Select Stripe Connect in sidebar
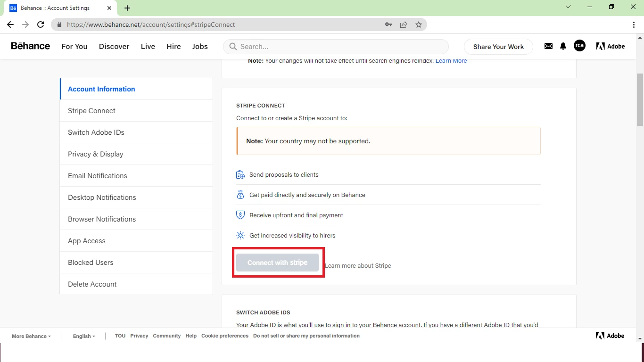644x362 pixels. coord(136,111)
